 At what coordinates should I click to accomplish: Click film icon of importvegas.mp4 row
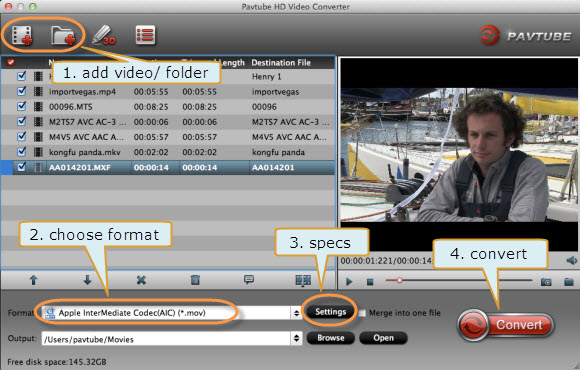(38, 91)
